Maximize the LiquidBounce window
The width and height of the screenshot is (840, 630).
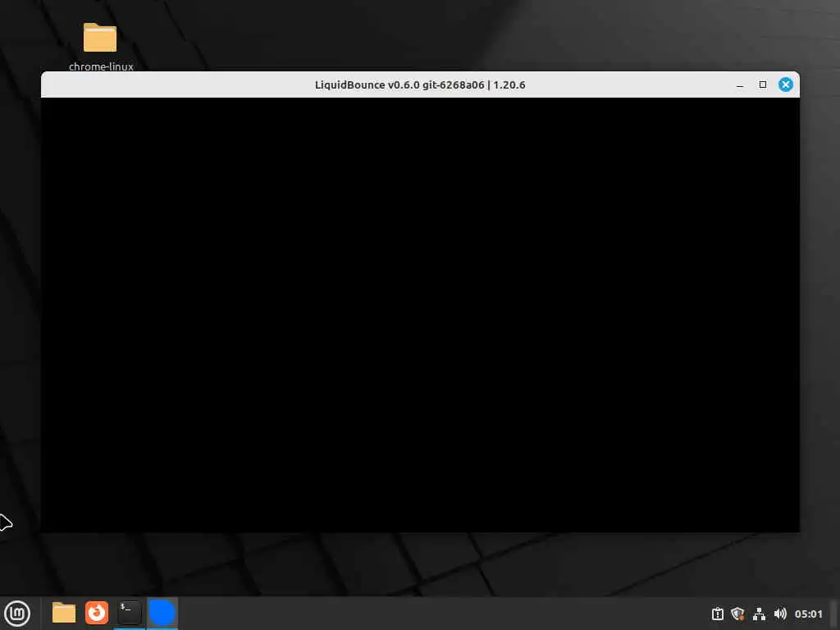click(763, 84)
